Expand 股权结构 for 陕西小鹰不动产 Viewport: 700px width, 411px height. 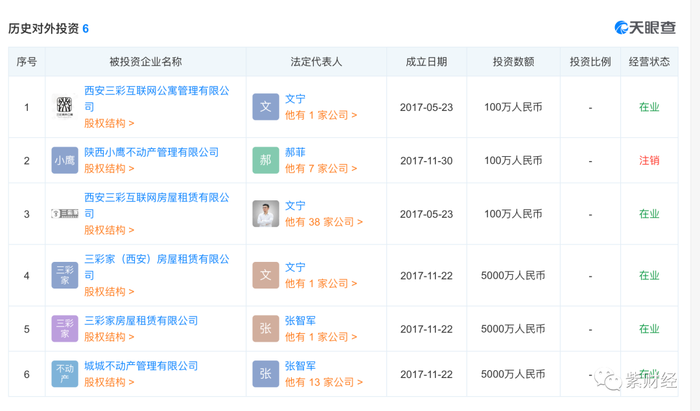point(109,169)
